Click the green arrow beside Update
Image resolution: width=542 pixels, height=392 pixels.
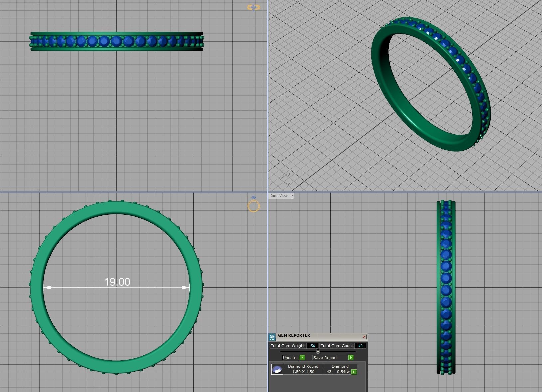pyautogui.click(x=302, y=358)
